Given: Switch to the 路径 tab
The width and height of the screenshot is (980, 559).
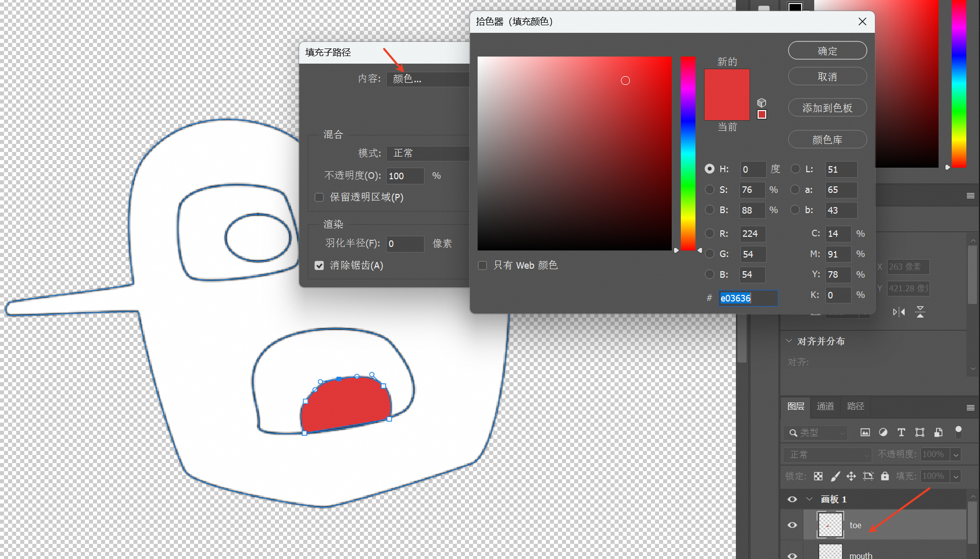Looking at the screenshot, I should 855,406.
